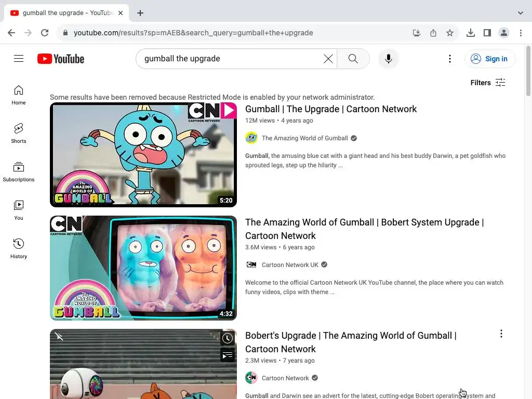Click the '2.3M views' text
532x399 pixels.
click(x=261, y=361)
